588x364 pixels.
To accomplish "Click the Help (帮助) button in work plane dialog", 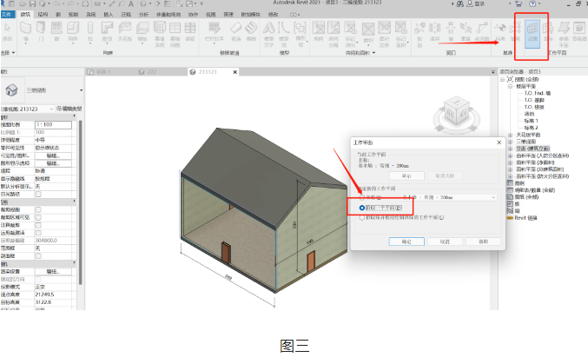I will click(x=484, y=242).
